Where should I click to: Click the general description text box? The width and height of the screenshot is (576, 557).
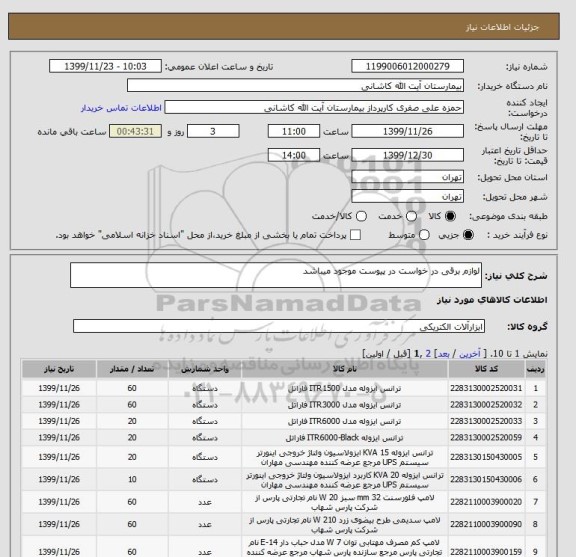pyautogui.click(x=276, y=275)
